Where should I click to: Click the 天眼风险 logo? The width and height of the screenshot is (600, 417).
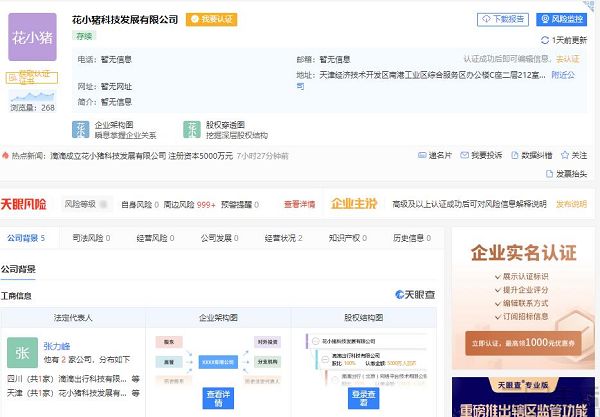23,204
